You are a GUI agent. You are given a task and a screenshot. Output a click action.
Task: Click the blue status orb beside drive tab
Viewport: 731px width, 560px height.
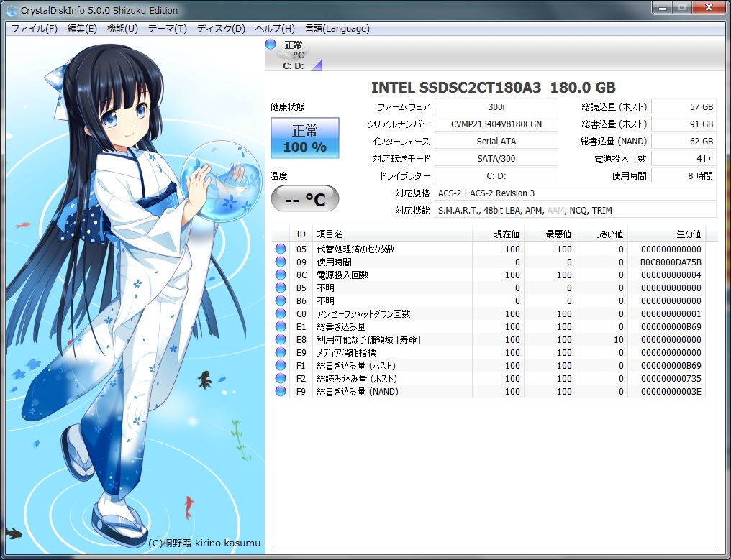tap(271, 45)
